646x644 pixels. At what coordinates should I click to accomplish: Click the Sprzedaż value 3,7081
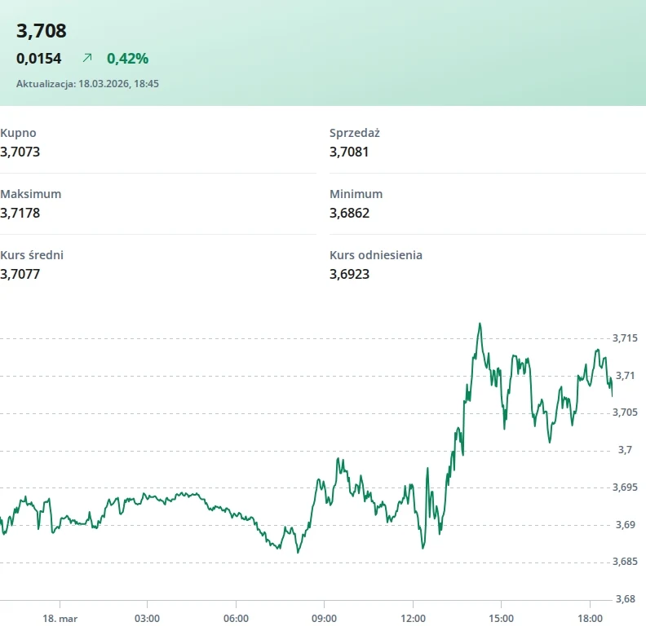[x=349, y=152]
